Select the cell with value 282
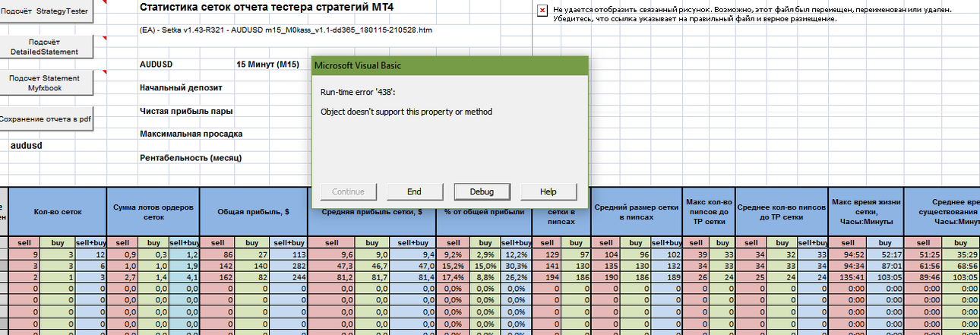This screenshot has height=335, width=980. tap(289, 265)
